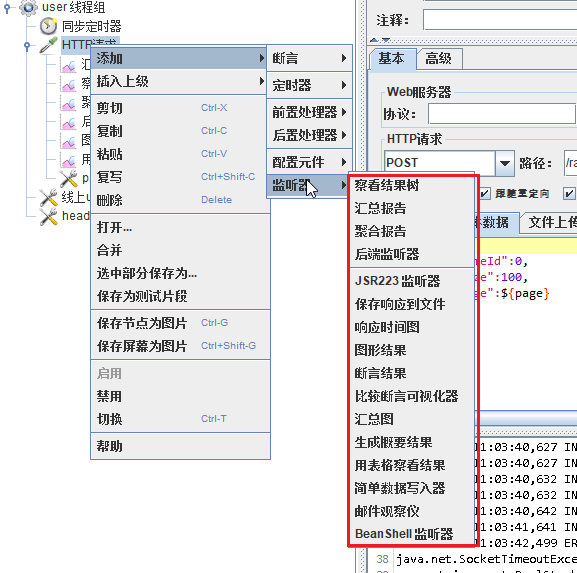Click the 注释 input field
Image resolution: width=577 pixels, height=573 pixels.
click(x=500, y=20)
